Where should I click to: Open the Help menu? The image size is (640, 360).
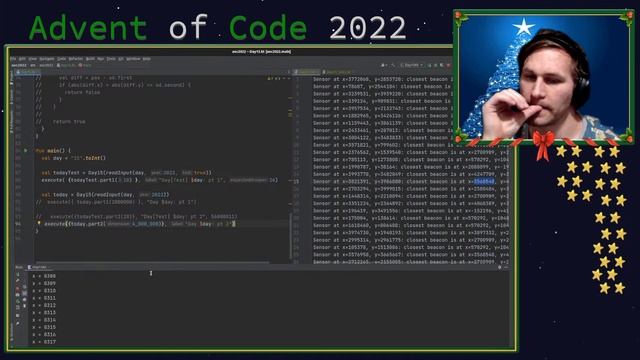[x=147, y=59]
